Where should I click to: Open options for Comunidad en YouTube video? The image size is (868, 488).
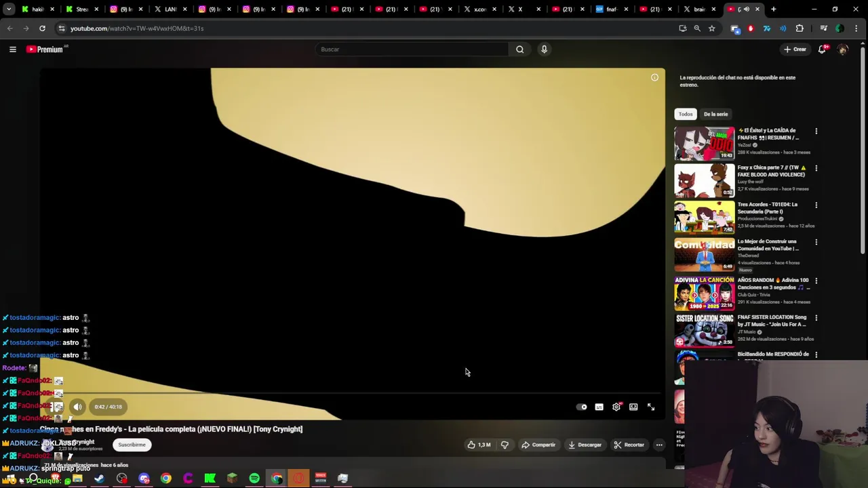click(x=816, y=242)
